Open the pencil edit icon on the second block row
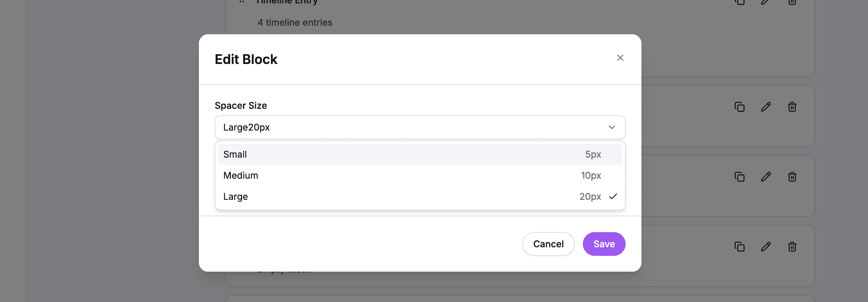Viewport: 868px width, 302px height. pyautogui.click(x=766, y=107)
